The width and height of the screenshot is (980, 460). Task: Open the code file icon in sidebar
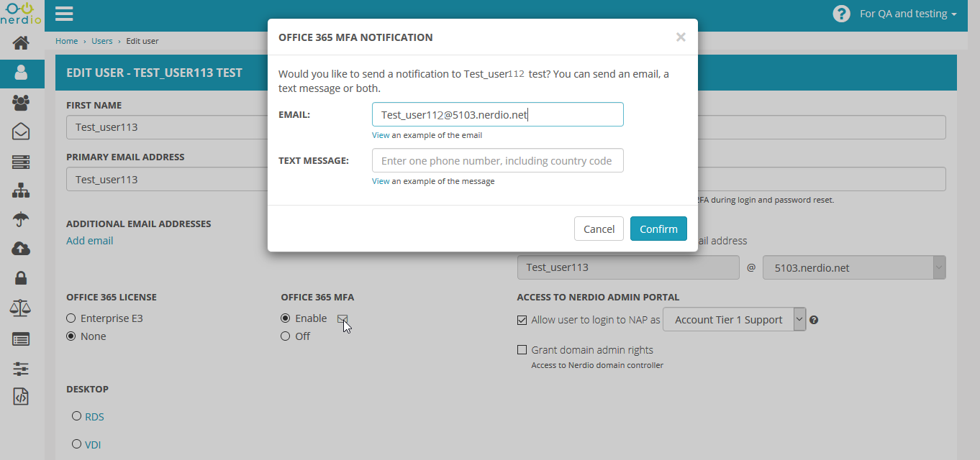21,396
